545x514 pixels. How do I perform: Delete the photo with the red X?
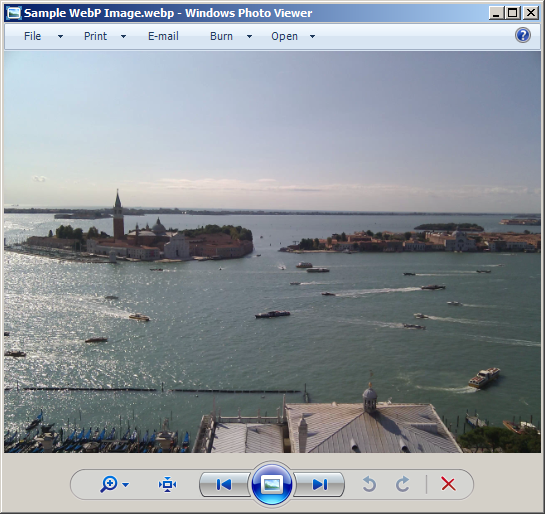click(448, 484)
